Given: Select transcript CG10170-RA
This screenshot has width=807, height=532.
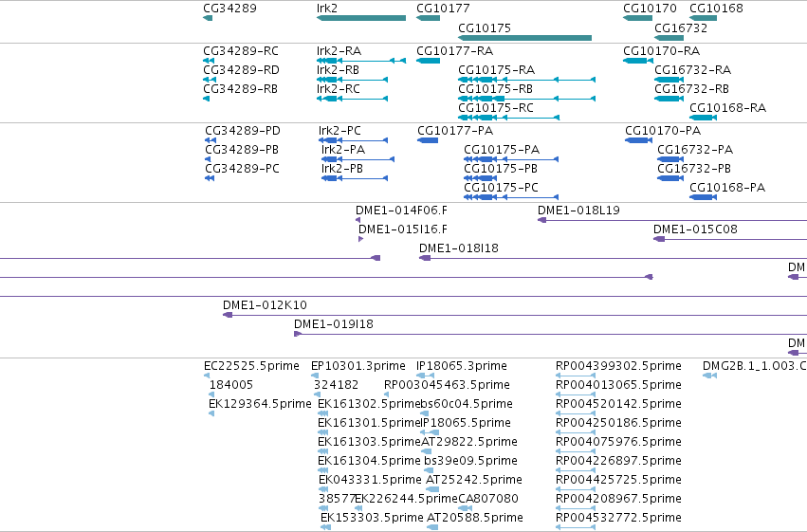Looking at the screenshot, I should pos(661,51).
